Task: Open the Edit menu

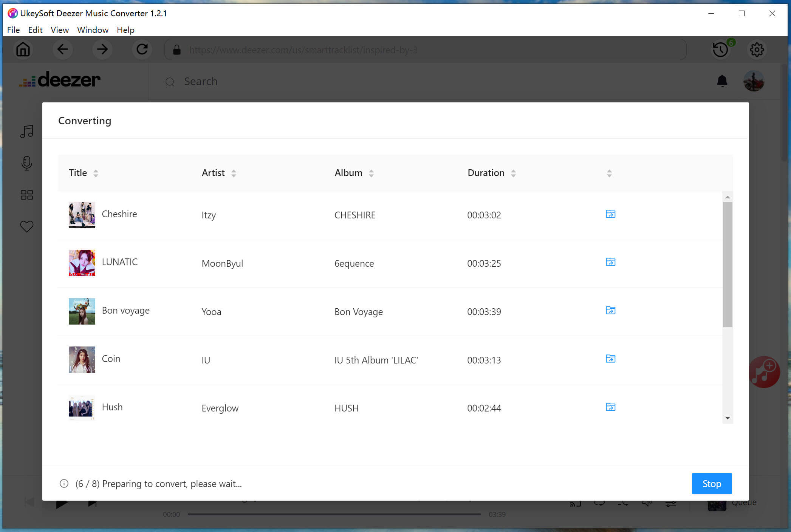Action: tap(34, 30)
